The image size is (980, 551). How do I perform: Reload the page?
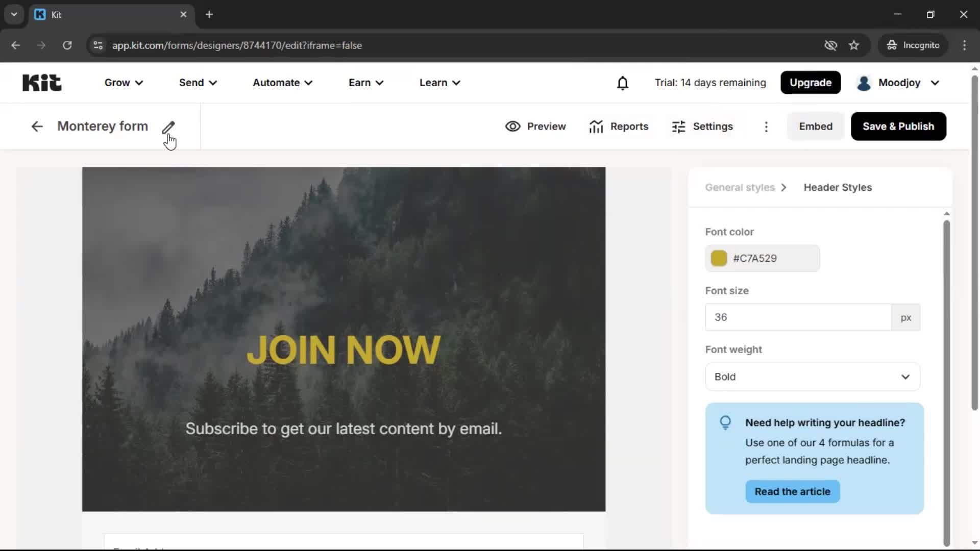click(x=67, y=45)
